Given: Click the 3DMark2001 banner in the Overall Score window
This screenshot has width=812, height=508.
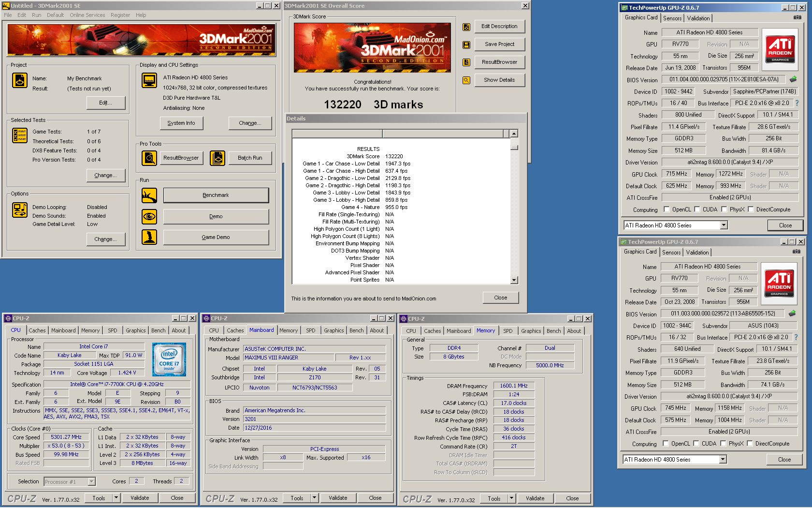Looking at the screenshot, I should [x=373, y=47].
